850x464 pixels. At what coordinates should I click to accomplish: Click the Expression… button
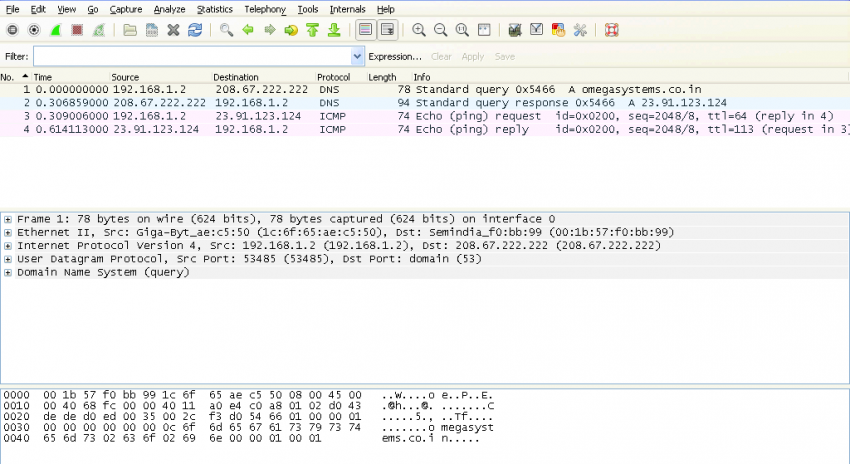[395, 57]
